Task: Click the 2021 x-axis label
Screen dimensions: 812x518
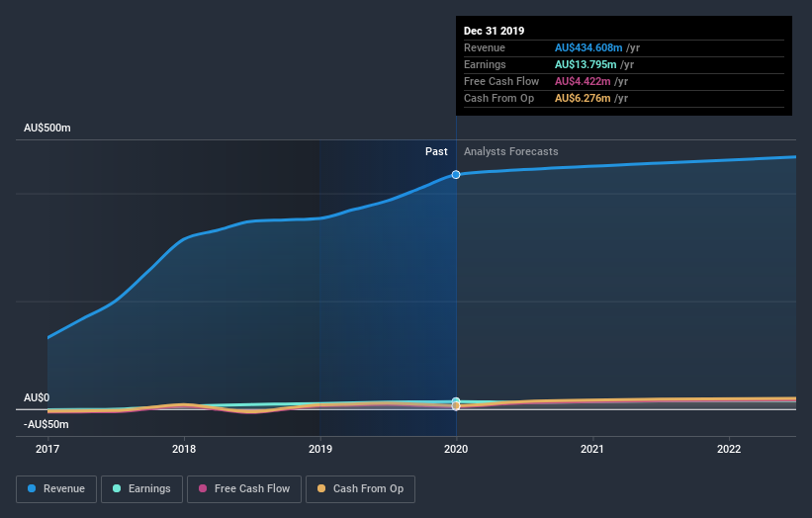Action: (591, 449)
